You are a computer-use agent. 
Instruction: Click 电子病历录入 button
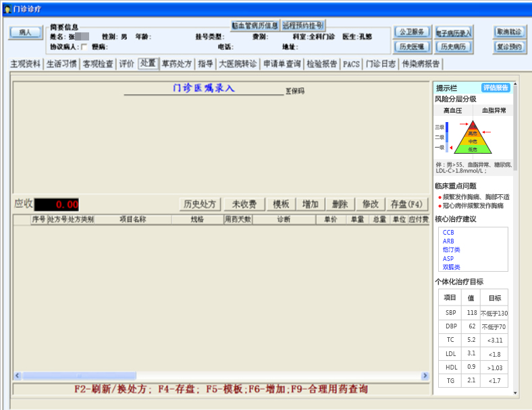coord(454,32)
